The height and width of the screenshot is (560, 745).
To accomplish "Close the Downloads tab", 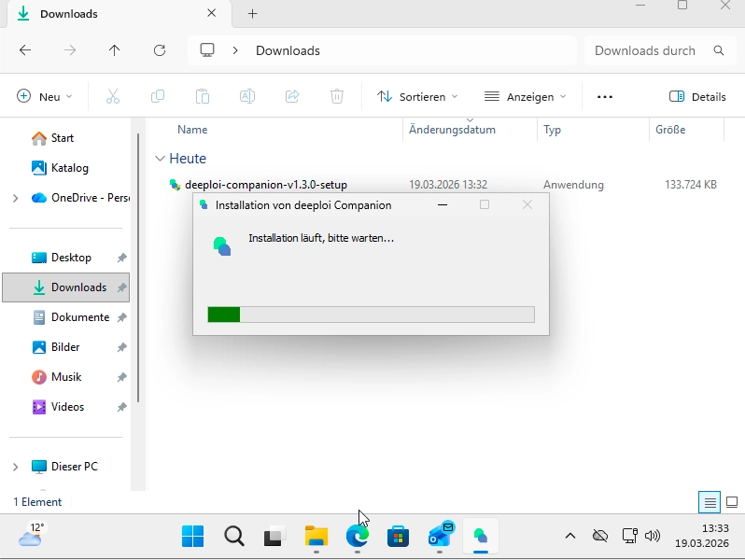I will (x=211, y=13).
